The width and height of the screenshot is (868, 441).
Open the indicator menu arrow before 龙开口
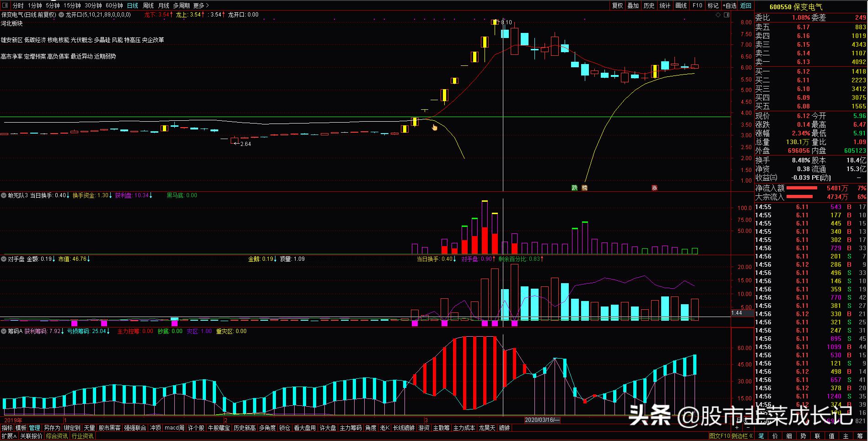pyautogui.click(x=61, y=15)
